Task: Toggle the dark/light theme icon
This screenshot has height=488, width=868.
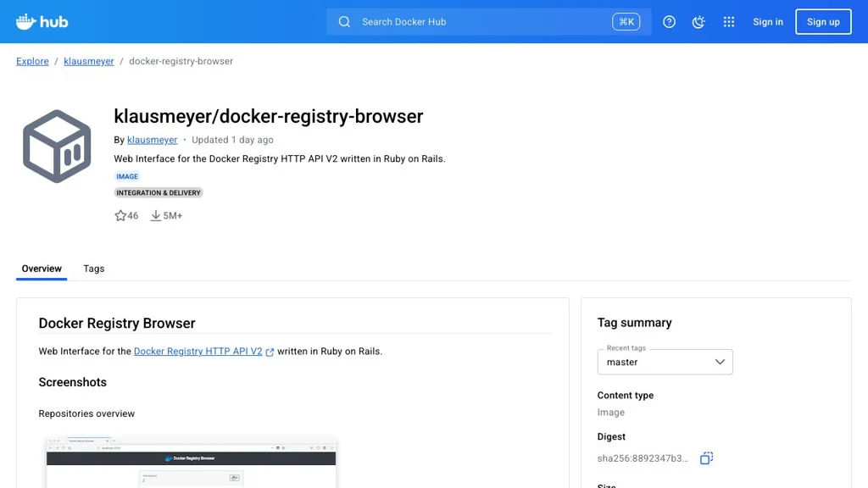Action: click(698, 22)
